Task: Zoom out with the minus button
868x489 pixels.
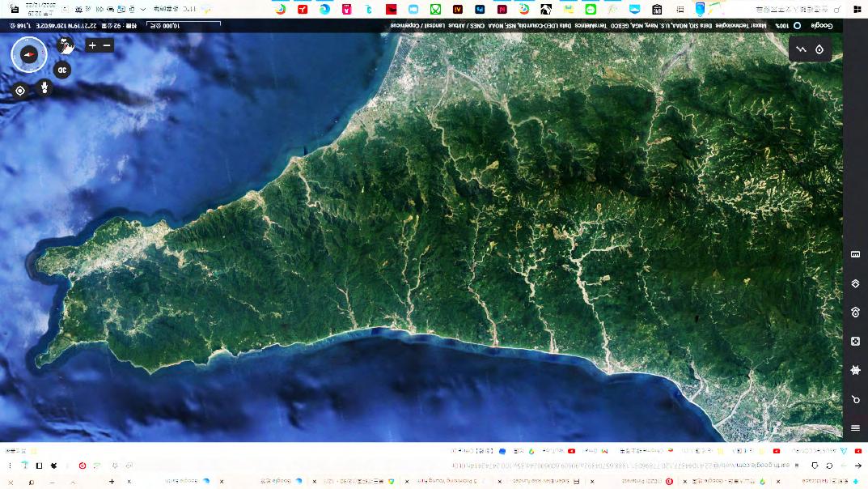Action: [107, 45]
